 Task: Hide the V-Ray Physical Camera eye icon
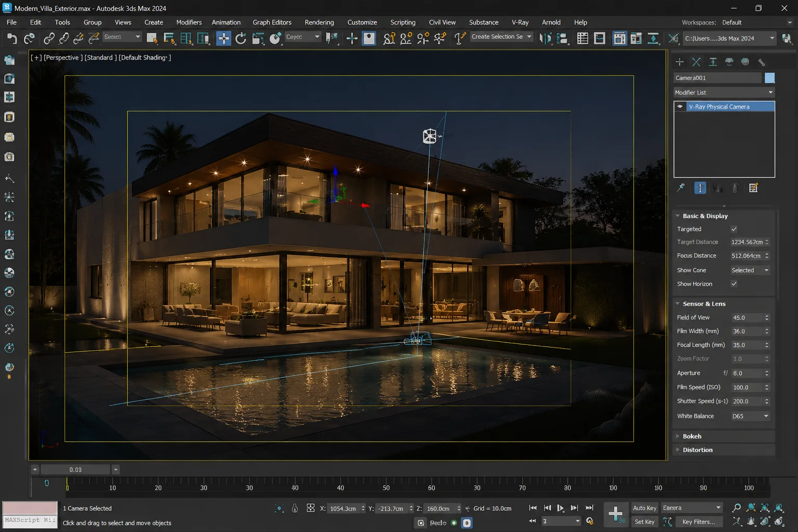[680, 107]
